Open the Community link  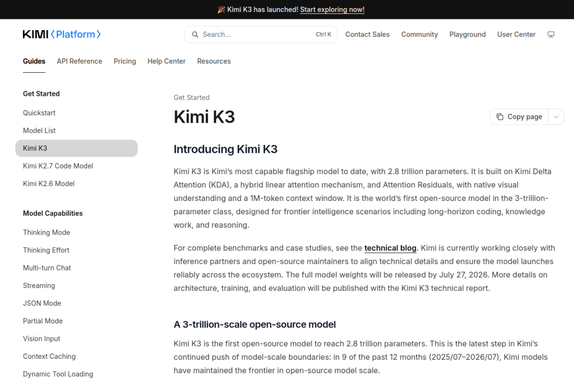tap(419, 35)
